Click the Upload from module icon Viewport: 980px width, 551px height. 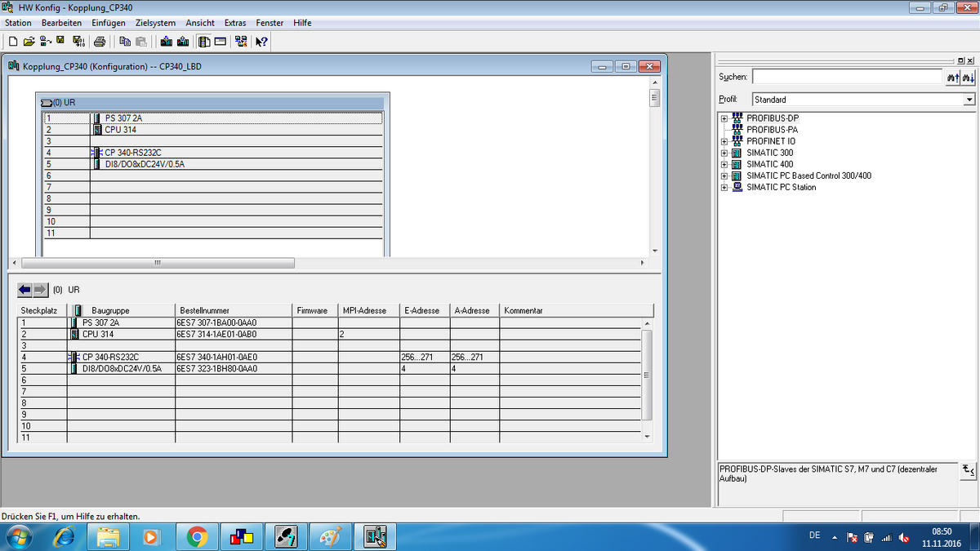point(183,41)
